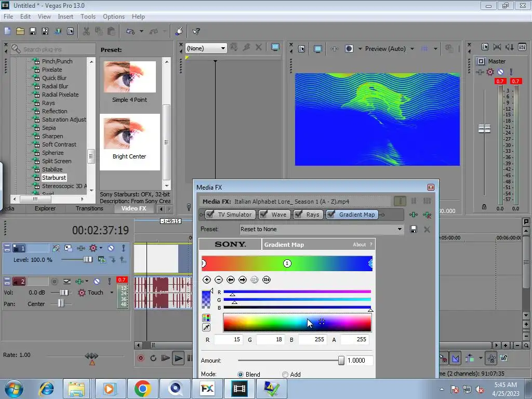Open the File menu
This screenshot has width=532, height=399.
click(8, 17)
